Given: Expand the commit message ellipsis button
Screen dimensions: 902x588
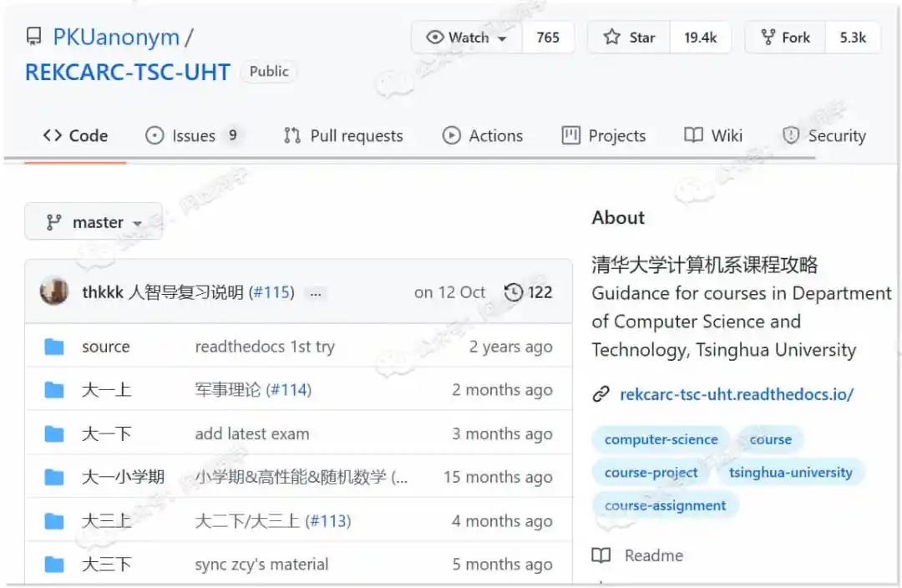Looking at the screenshot, I should pyautogui.click(x=315, y=293).
